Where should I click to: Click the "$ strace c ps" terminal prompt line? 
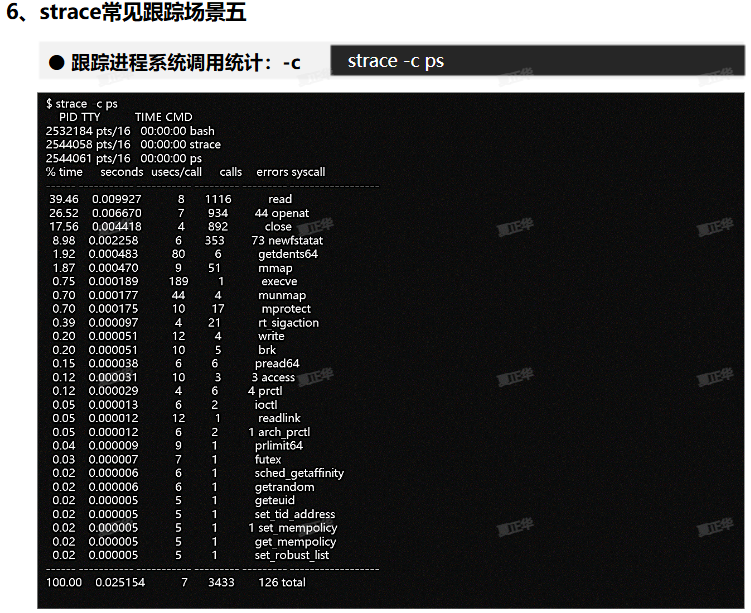[82, 104]
